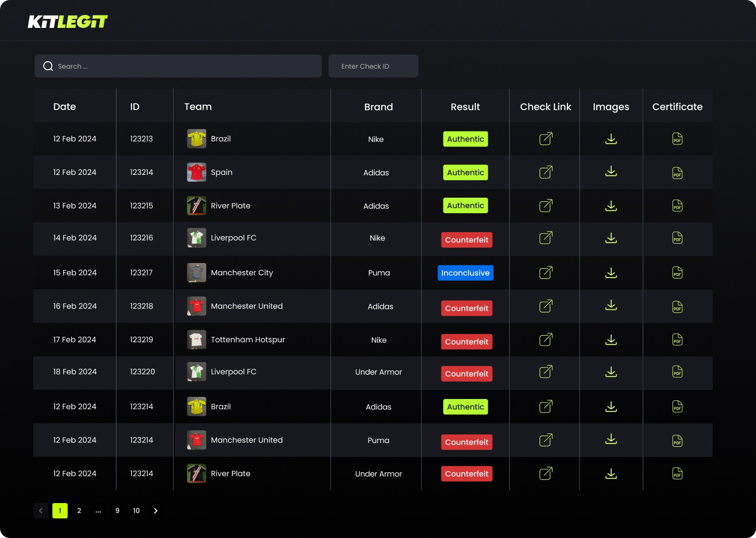Click the Date column header
Screen dimensions: 756x538
pos(65,107)
